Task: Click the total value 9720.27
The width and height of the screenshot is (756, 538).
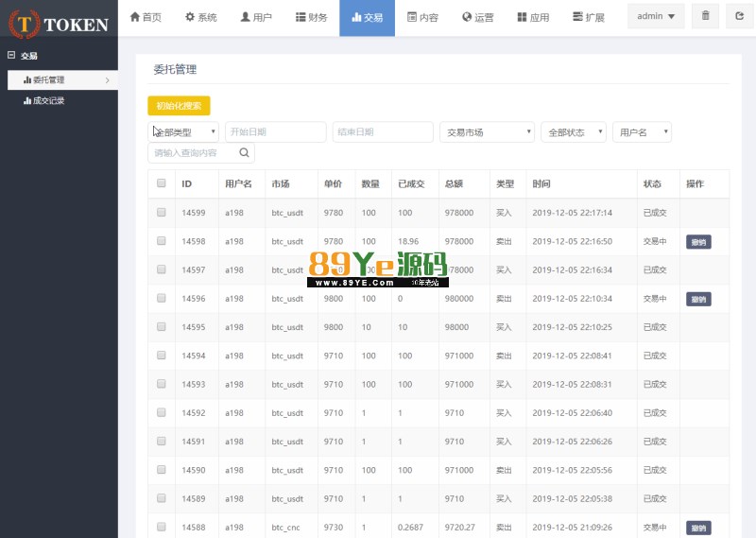Action: coord(459,528)
